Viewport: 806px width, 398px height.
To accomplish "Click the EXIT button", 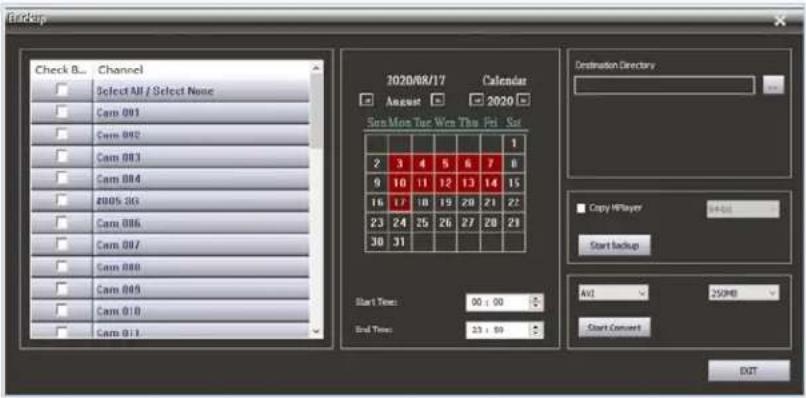I will coord(748,371).
